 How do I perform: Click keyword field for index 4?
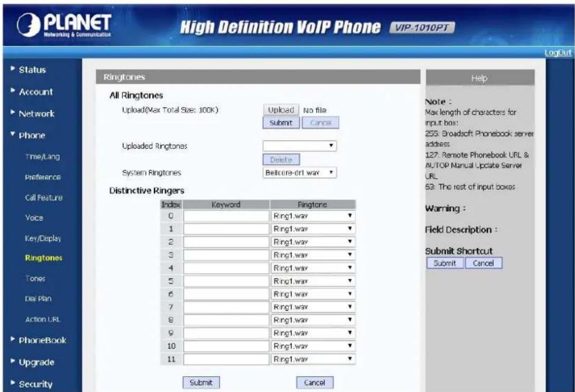tap(226, 268)
